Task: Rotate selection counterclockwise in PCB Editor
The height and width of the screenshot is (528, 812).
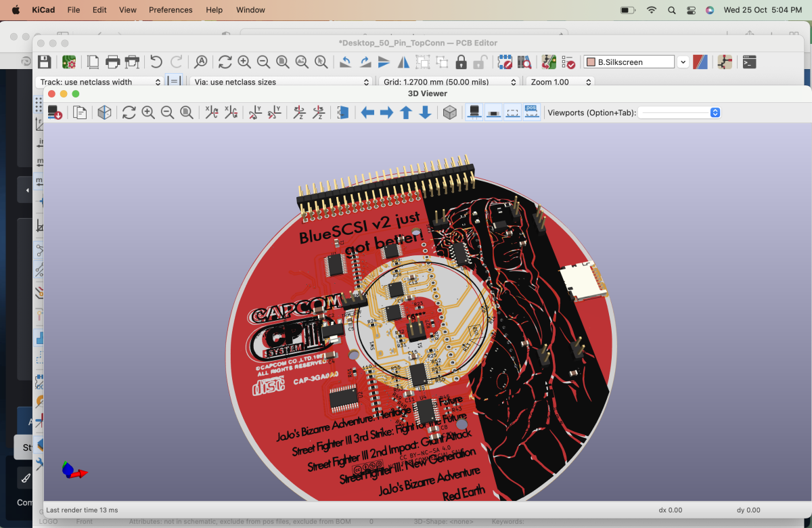Action: pyautogui.click(x=345, y=62)
